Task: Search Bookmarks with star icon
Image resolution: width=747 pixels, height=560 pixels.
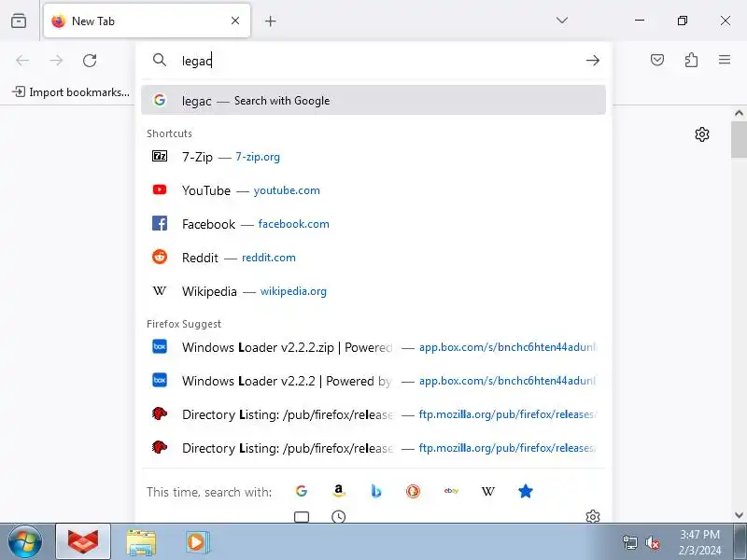Action: (526, 491)
